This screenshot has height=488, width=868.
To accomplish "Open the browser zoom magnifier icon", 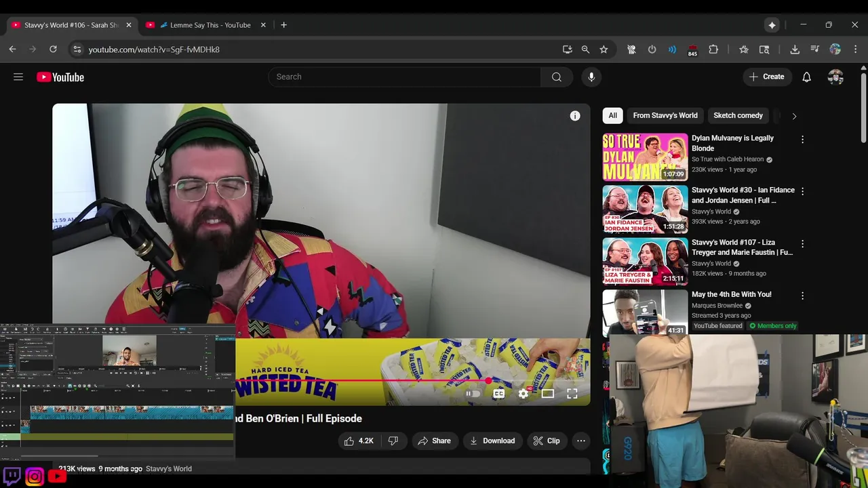I will click(x=585, y=49).
